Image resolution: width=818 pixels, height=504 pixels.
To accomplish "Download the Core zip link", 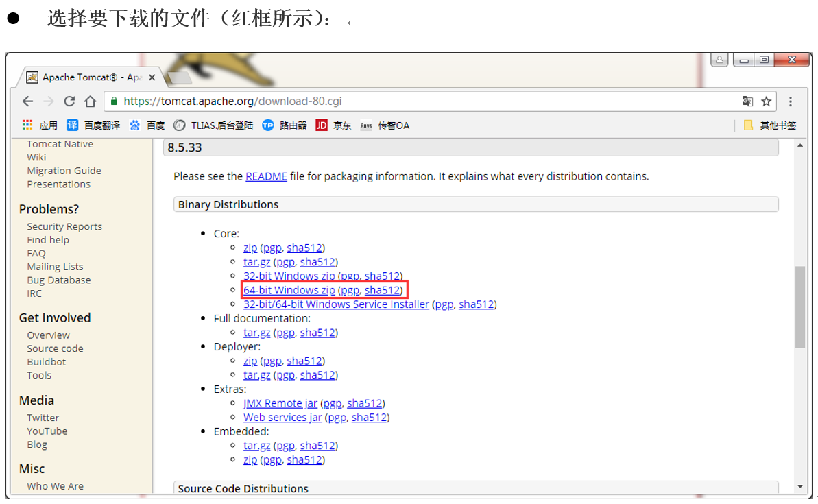I will [x=250, y=248].
